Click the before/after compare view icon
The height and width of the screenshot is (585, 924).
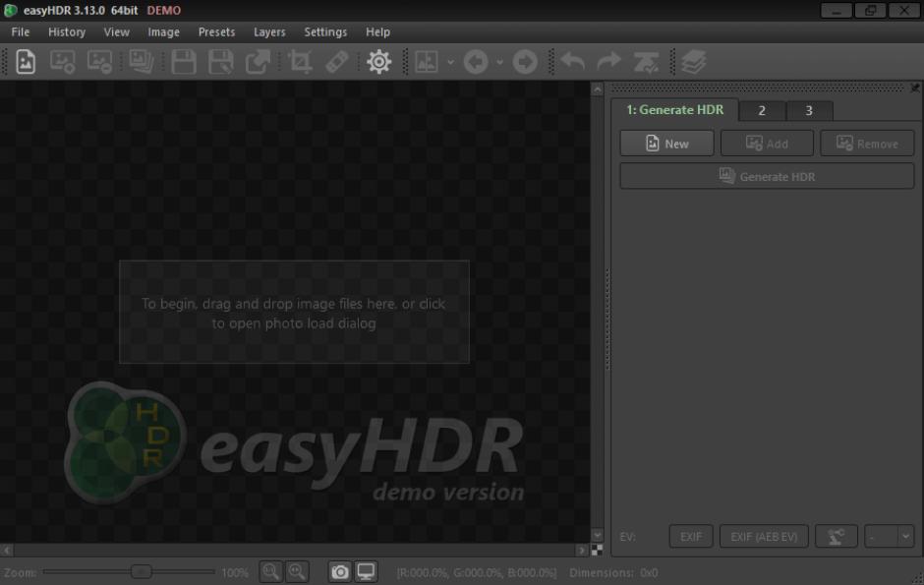[426, 61]
